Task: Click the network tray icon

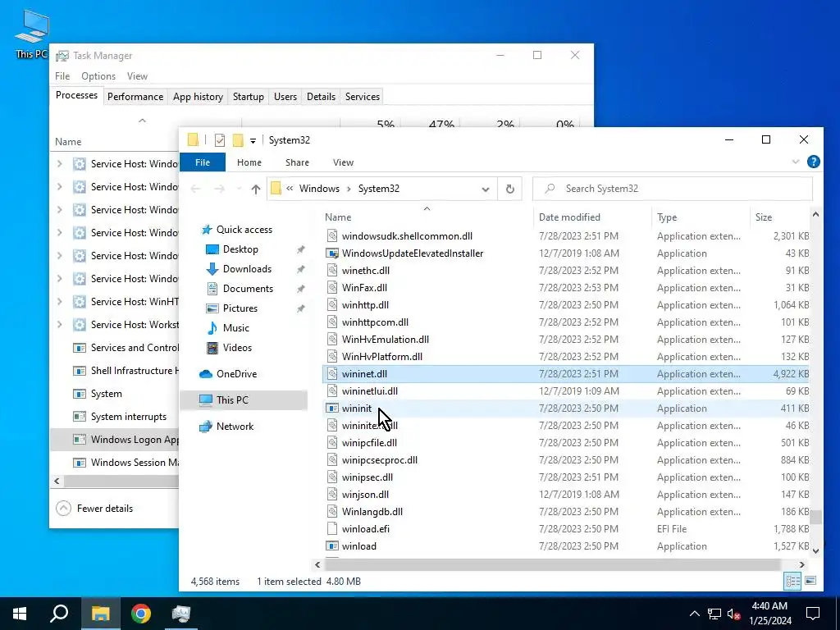Action: [x=714, y=614]
